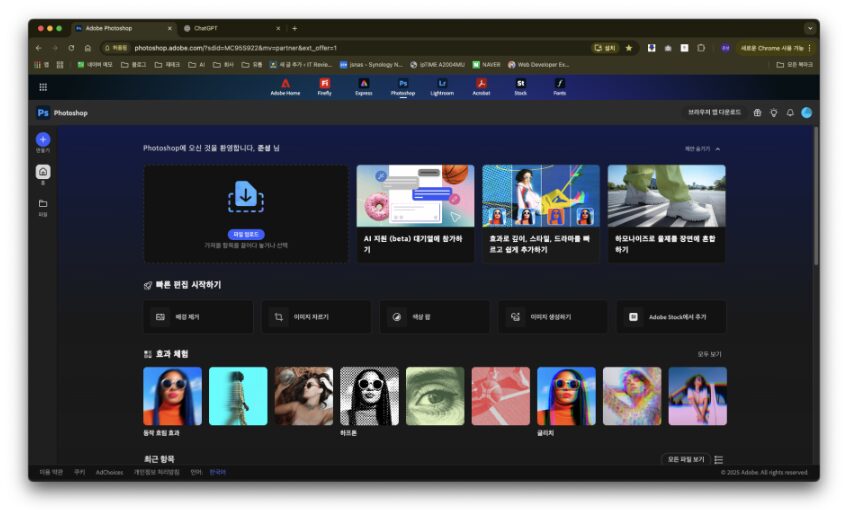The width and height of the screenshot is (856, 510).
Task: Click the blue 파일 업로드 upload button
Action: (x=246, y=234)
